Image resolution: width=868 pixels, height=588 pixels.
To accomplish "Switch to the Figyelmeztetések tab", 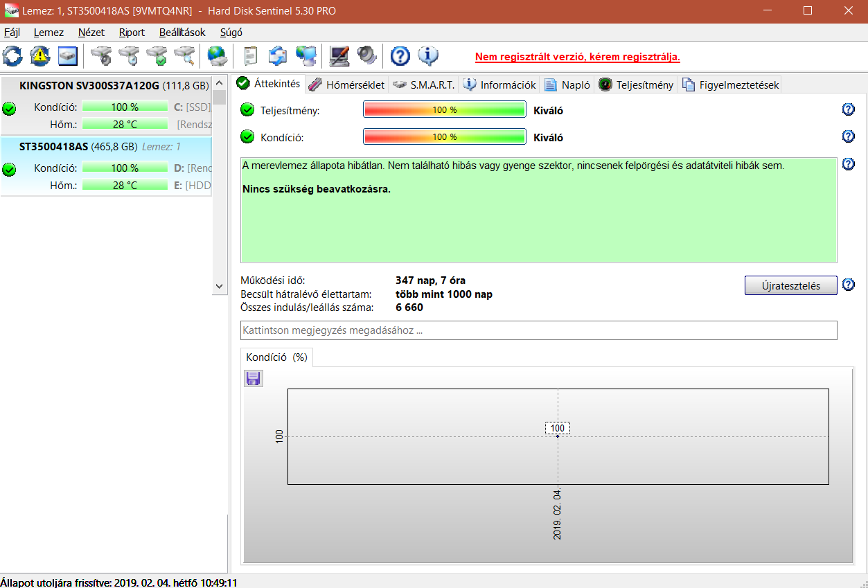I will (731, 84).
